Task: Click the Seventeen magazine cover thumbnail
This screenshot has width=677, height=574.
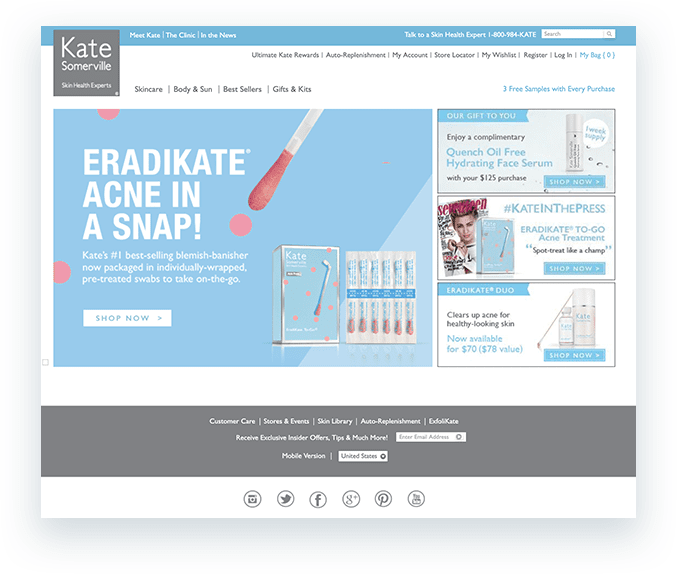Action: coord(461,237)
